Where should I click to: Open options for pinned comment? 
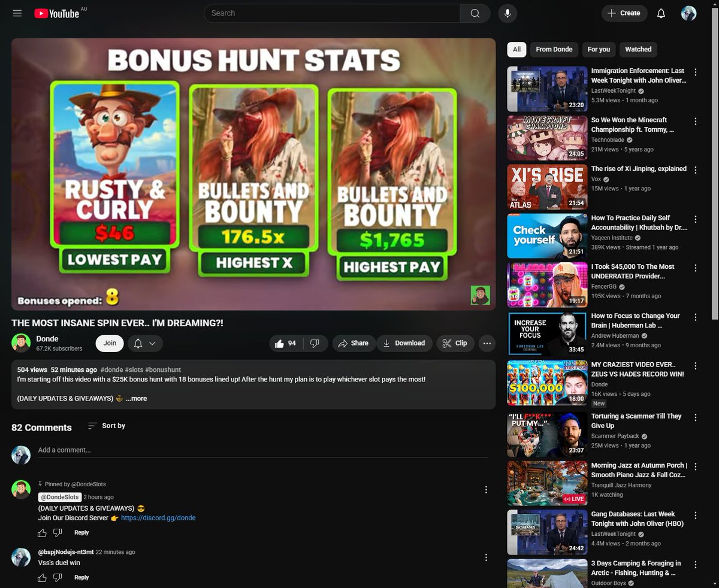486,490
